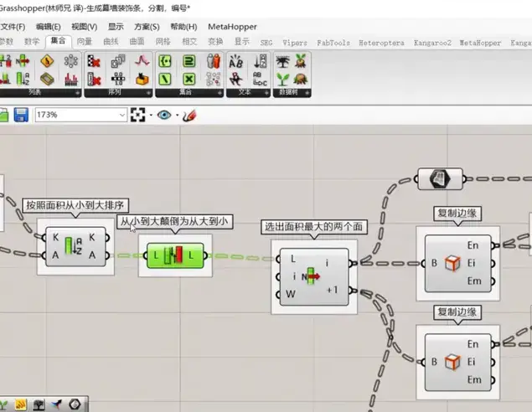Screen dimensions: 532x412
Task: Pick the orange box with cat icon
Action: [142, 79]
